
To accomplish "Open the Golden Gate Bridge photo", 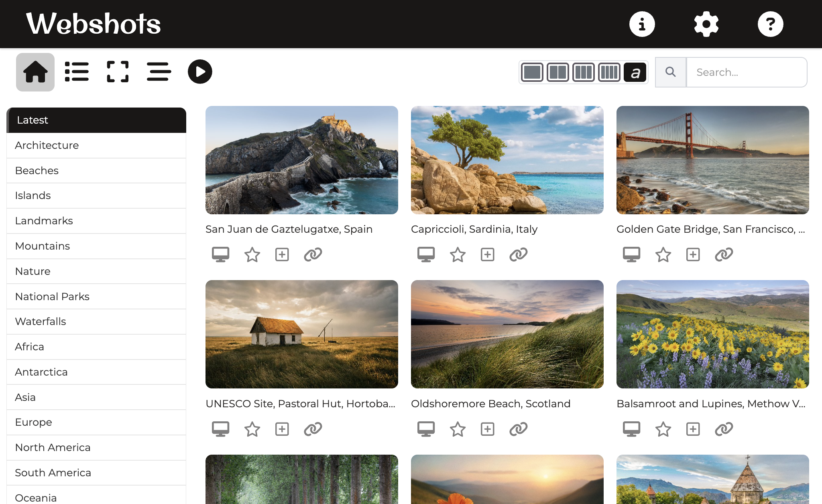I will tap(713, 160).
